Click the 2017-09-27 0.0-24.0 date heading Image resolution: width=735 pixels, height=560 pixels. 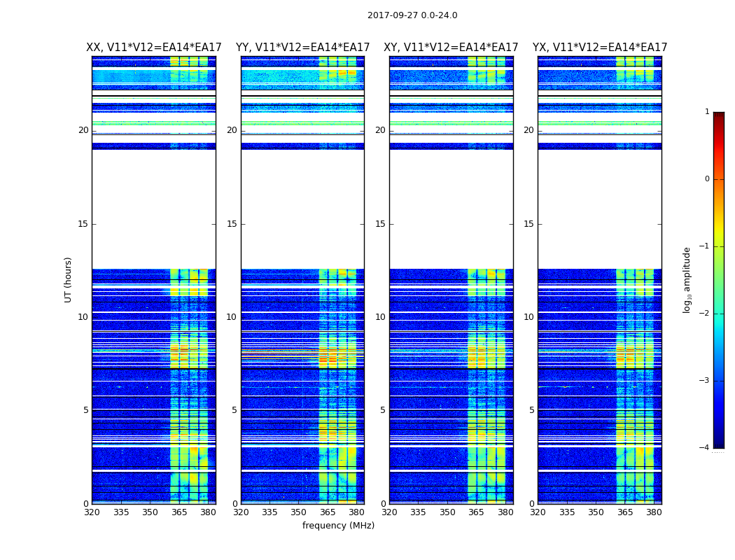(x=412, y=15)
